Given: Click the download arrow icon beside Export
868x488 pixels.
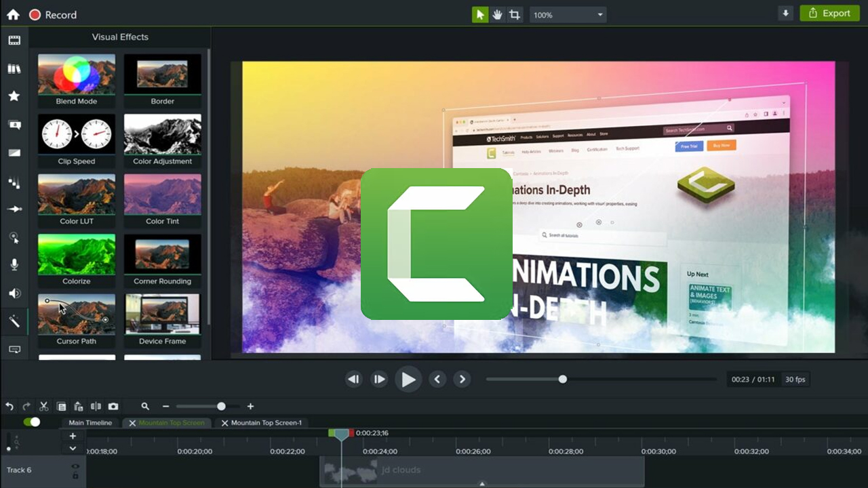Looking at the screenshot, I should click(x=786, y=14).
